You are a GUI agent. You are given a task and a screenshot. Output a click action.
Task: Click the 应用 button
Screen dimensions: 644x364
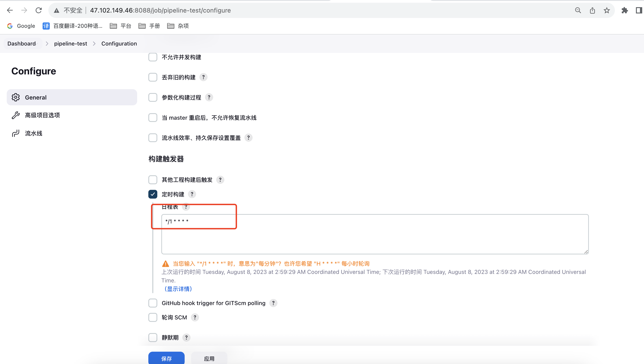coord(209,358)
